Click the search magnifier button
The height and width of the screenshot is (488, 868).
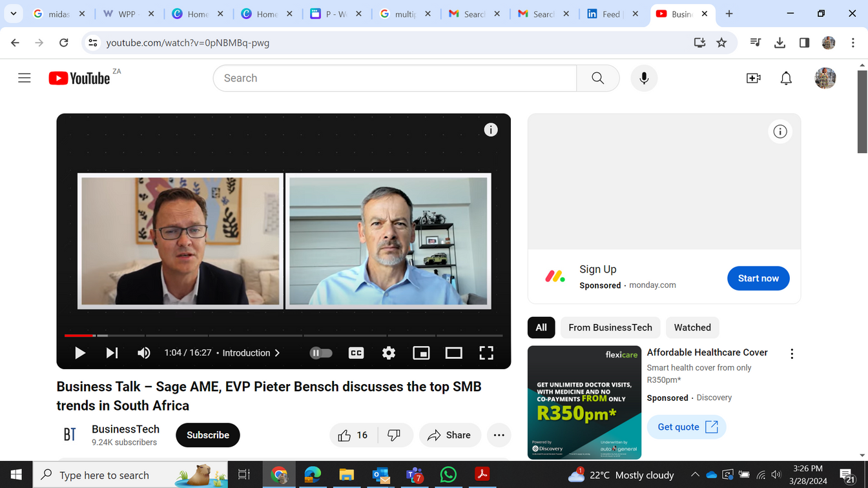pos(598,78)
